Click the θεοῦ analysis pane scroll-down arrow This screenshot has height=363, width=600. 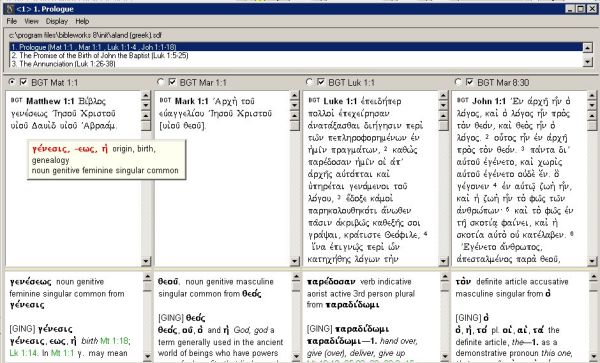[296, 356]
